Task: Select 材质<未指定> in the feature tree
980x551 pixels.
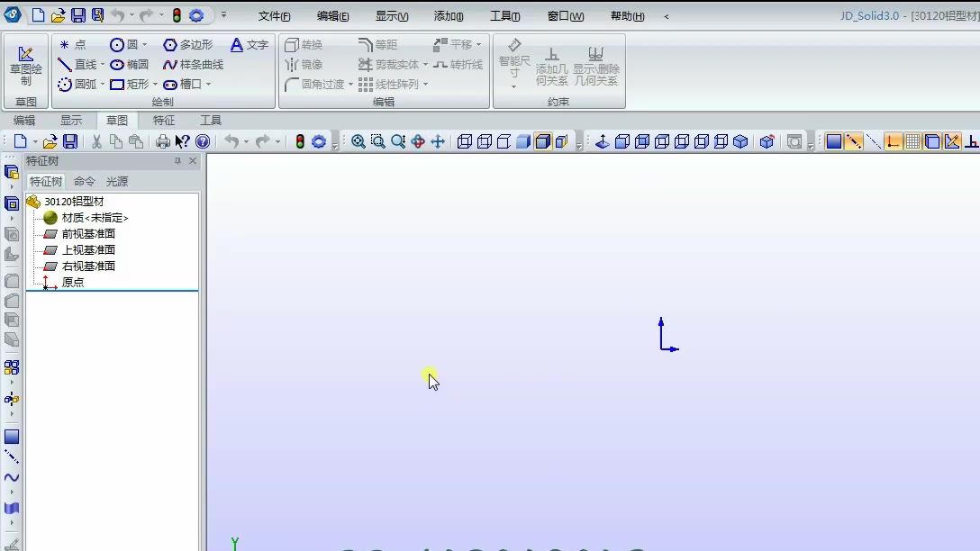Action: [95, 218]
